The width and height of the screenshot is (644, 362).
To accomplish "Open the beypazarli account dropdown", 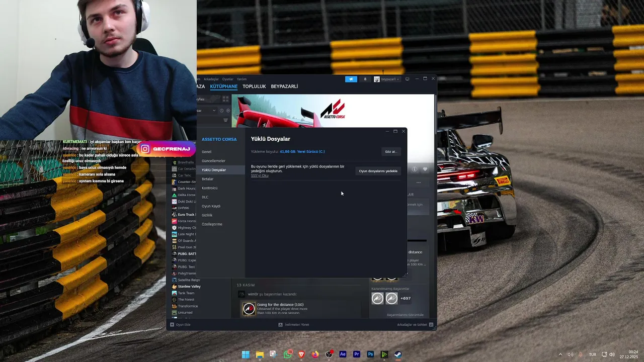I will tap(386, 79).
